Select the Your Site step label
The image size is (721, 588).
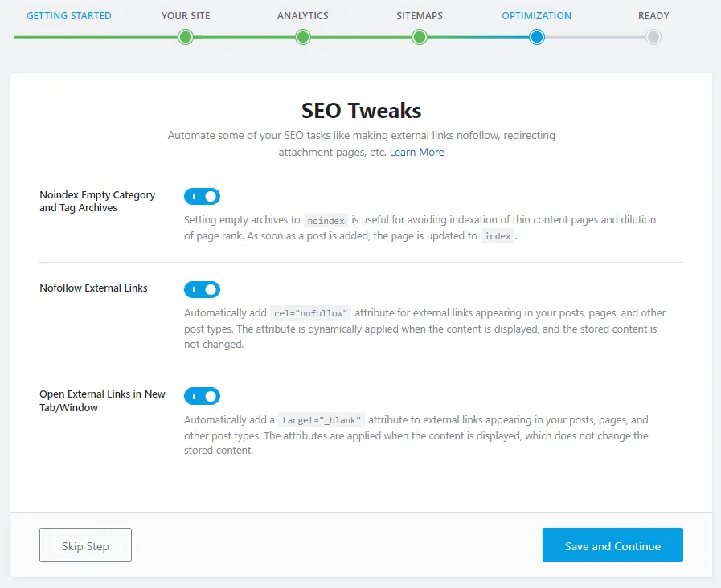186,16
